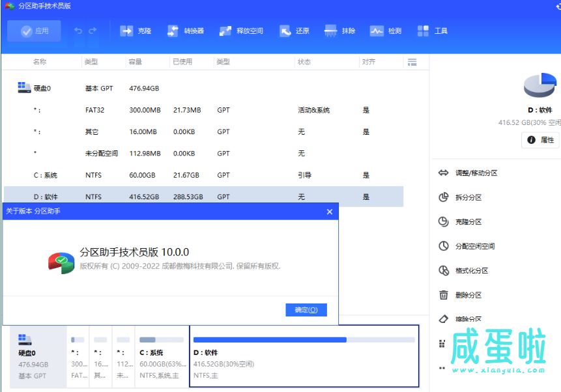This screenshot has height=392, width=561.
Task: Open the 工具 tools menu
Action: [432, 31]
